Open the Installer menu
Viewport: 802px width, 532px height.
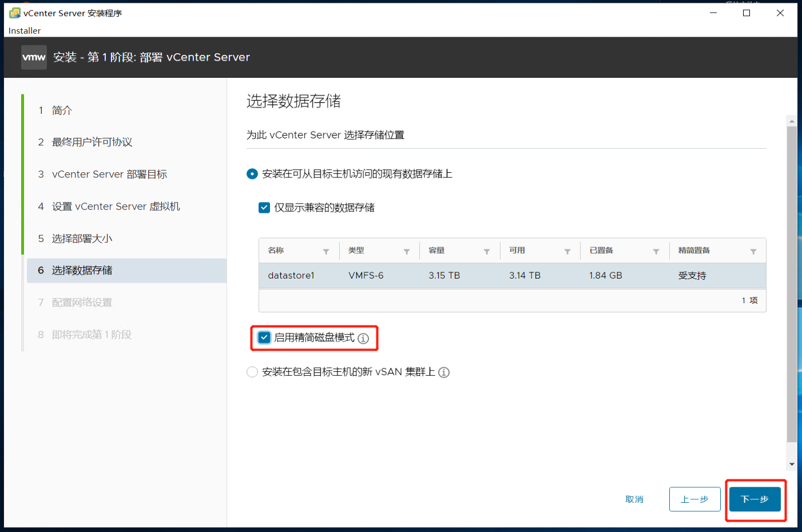[24, 30]
